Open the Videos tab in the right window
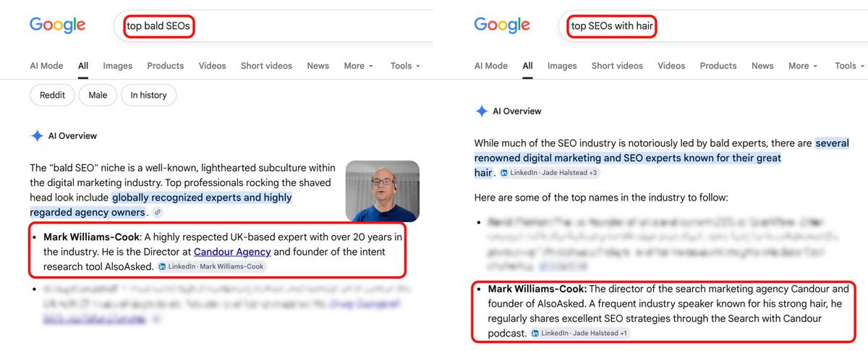 [671, 66]
